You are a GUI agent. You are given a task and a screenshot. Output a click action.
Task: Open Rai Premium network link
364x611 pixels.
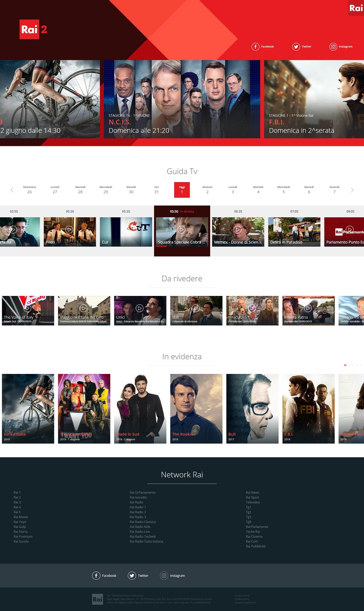pos(23,536)
